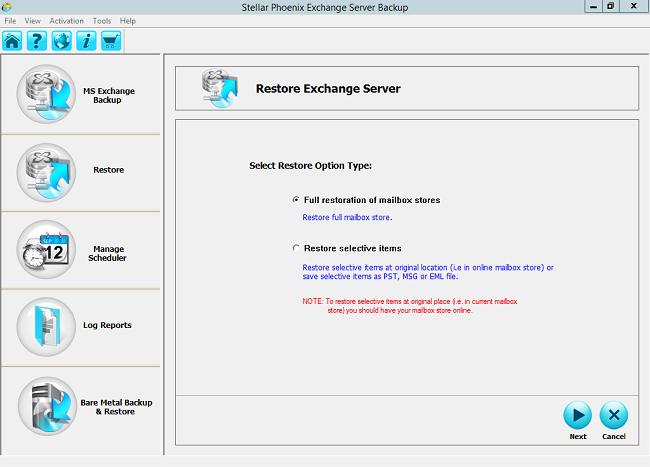Click the red NOTE text about mailbox store

coord(410,306)
